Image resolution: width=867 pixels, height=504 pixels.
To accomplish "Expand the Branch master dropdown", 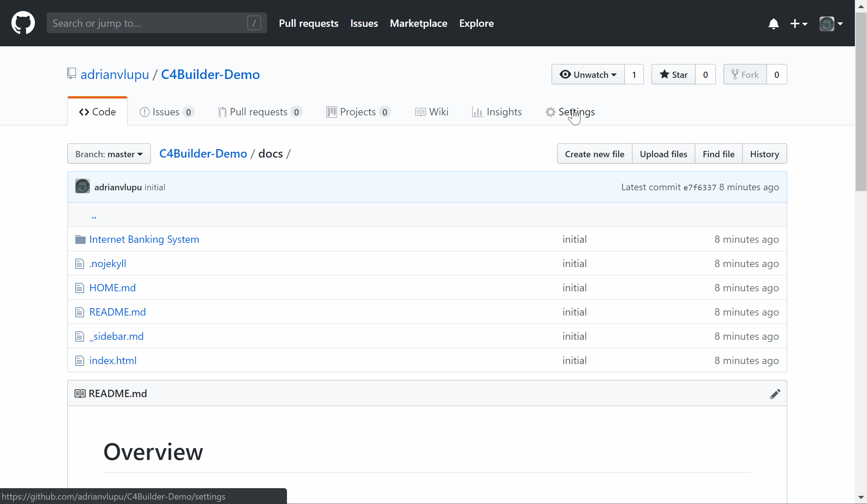I will (x=109, y=154).
